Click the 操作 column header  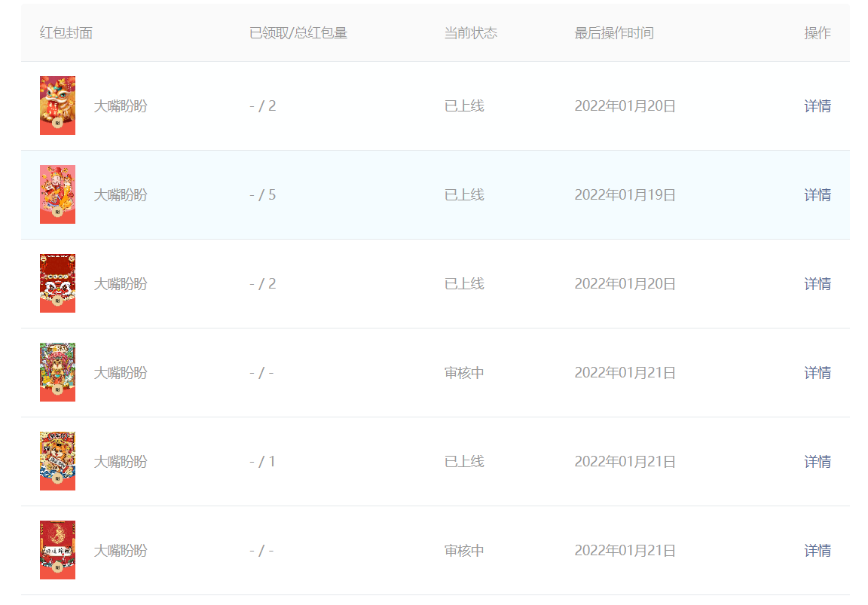click(818, 32)
